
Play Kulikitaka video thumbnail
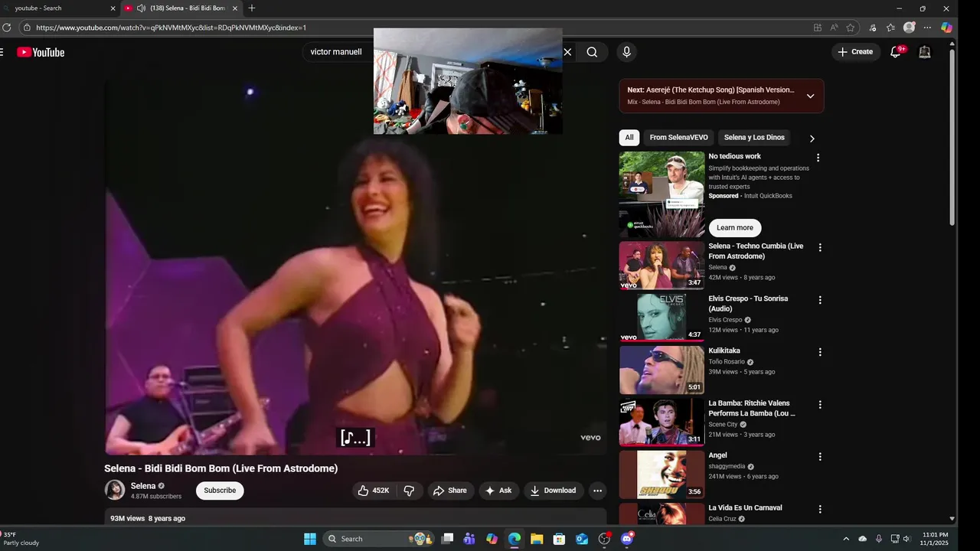coord(661,370)
